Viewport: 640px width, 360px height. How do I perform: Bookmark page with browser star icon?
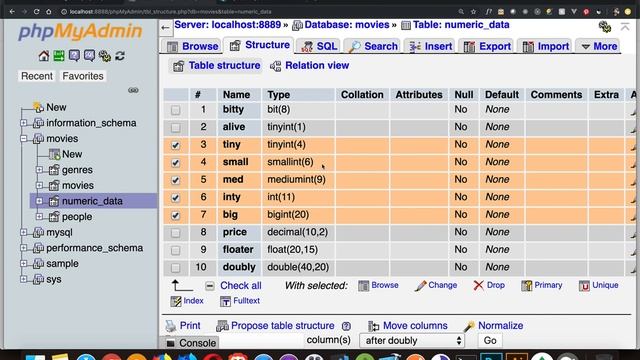pyautogui.click(x=473, y=12)
